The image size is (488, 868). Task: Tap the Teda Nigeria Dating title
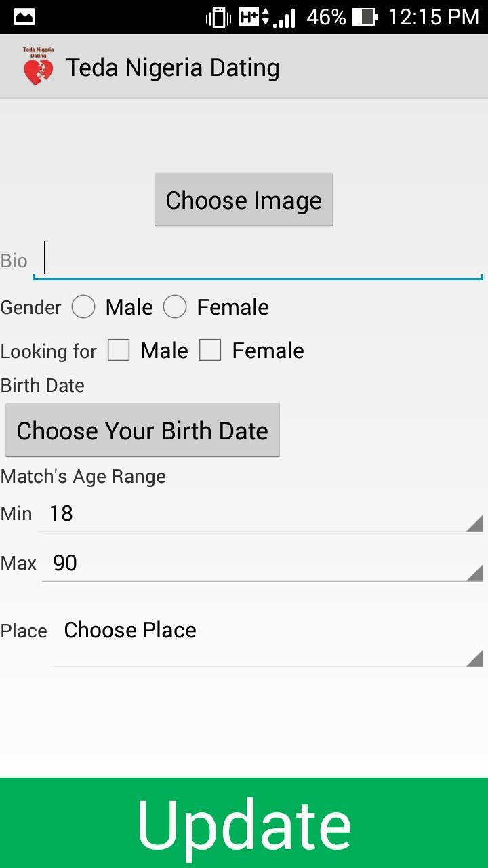click(173, 68)
